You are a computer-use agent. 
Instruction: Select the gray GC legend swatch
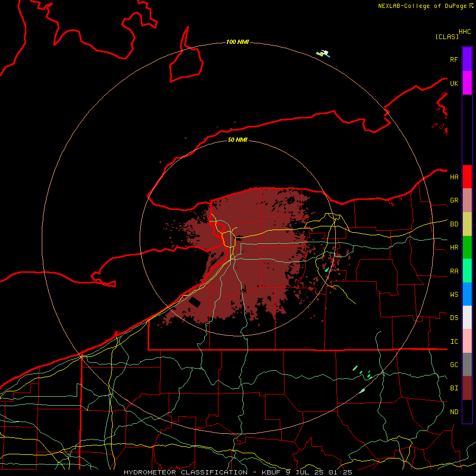(467, 364)
